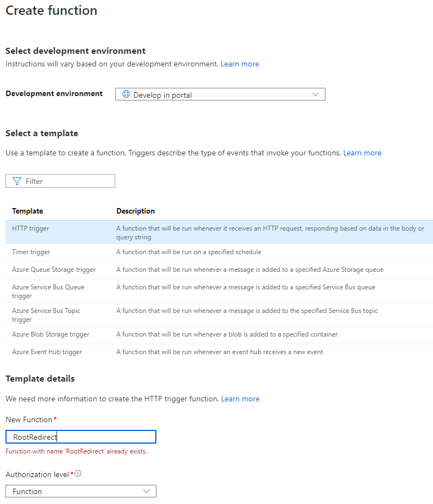433x504 pixels.
Task: Click the Develop in portal dropdown chevron
Action: 315,94
